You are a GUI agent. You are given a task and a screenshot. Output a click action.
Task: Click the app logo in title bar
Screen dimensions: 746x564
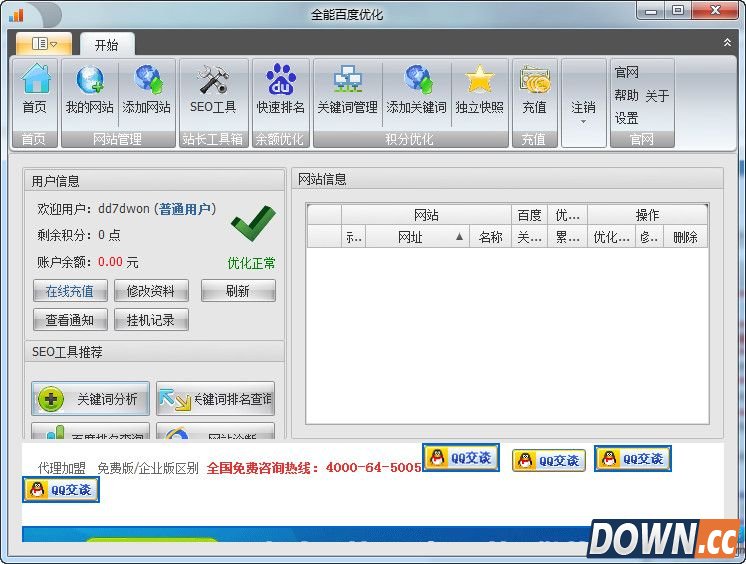pos(17,15)
